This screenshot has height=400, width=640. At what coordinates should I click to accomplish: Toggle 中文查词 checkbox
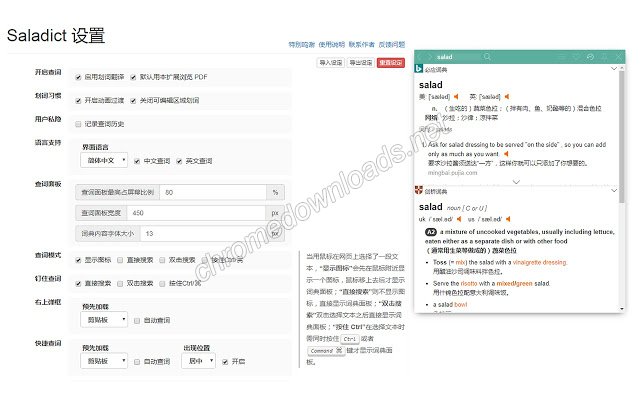[137, 161]
